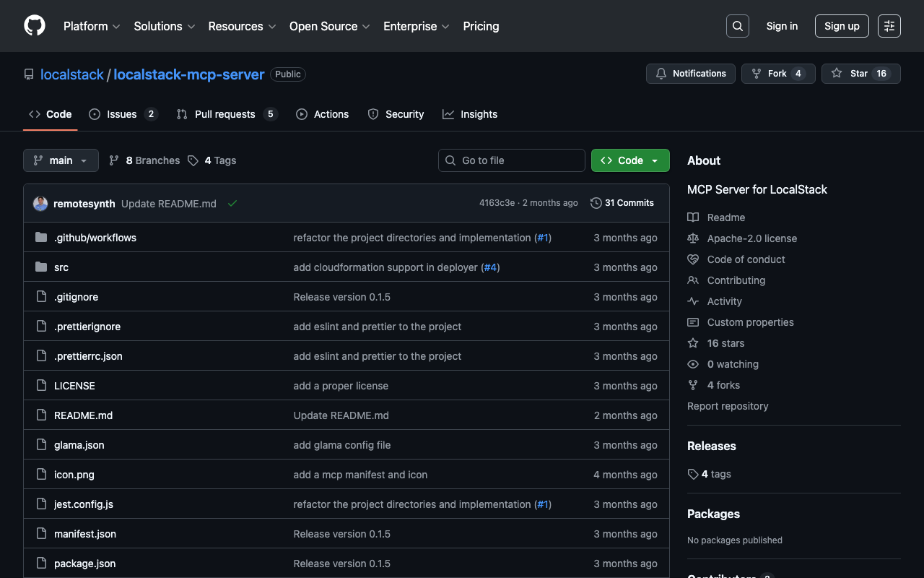Click the Go to file search field
Image resolution: width=924 pixels, height=578 pixels.
(512, 160)
